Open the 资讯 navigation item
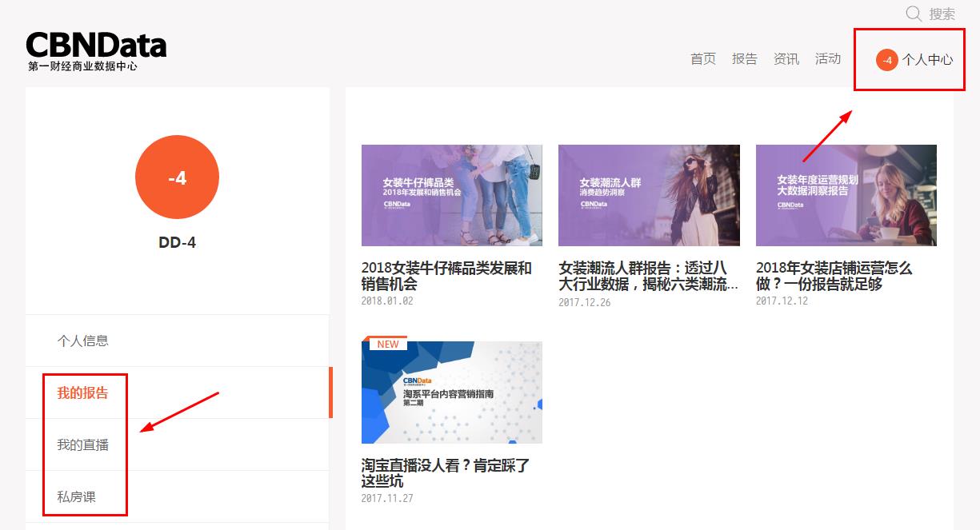The image size is (980, 530). (786, 58)
